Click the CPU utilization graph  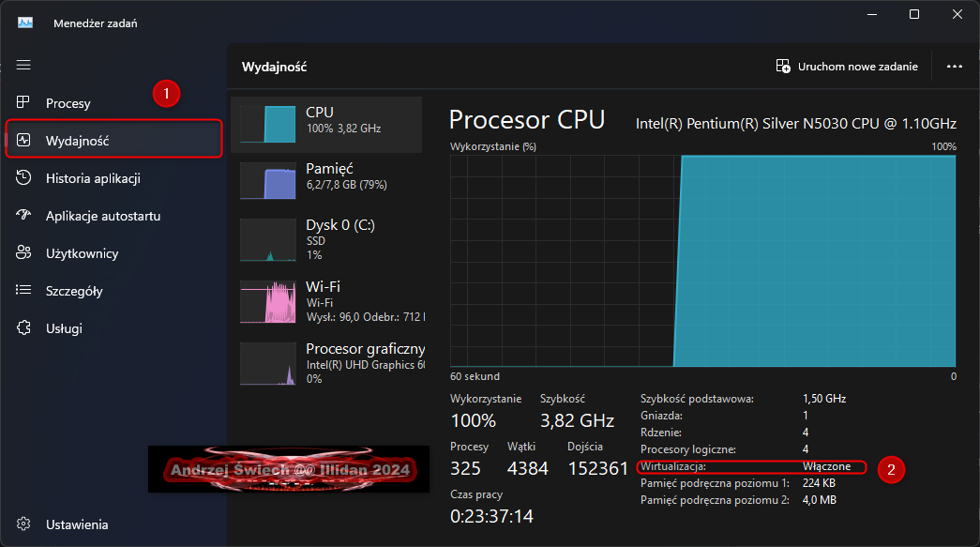tap(703, 261)
